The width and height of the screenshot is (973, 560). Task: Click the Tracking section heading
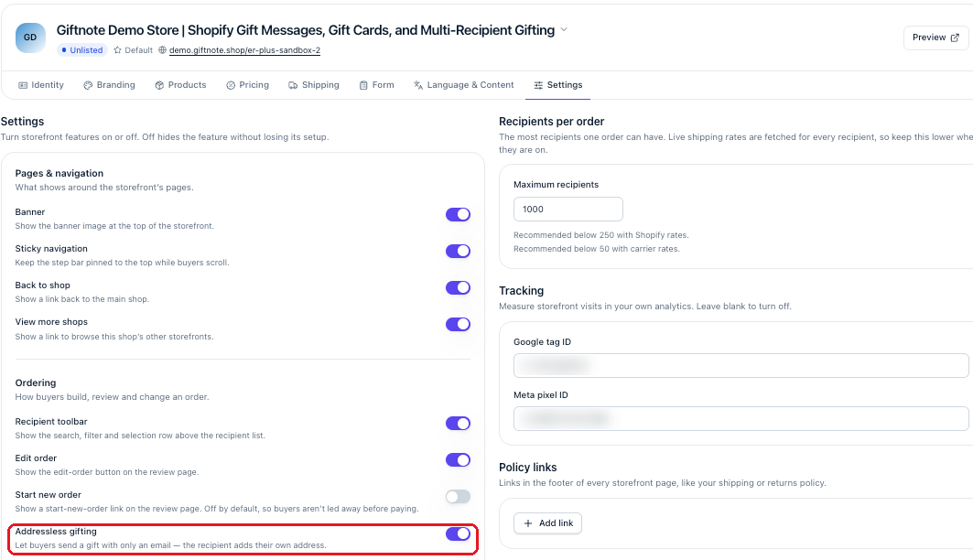pos(521,291)
